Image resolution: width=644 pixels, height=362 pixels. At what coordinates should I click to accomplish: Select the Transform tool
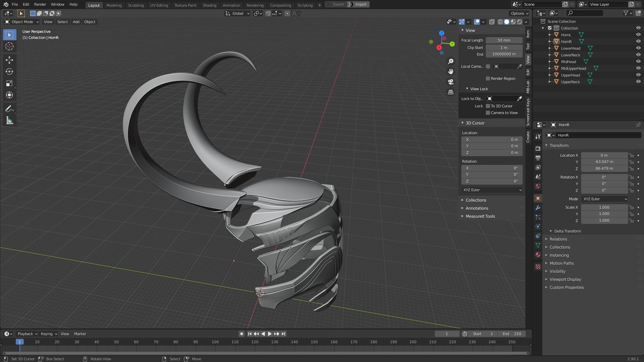(x=9, y=95)
